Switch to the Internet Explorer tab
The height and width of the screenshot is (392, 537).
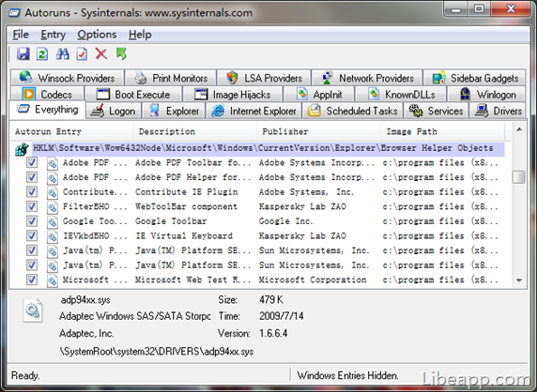coord(253,111)
